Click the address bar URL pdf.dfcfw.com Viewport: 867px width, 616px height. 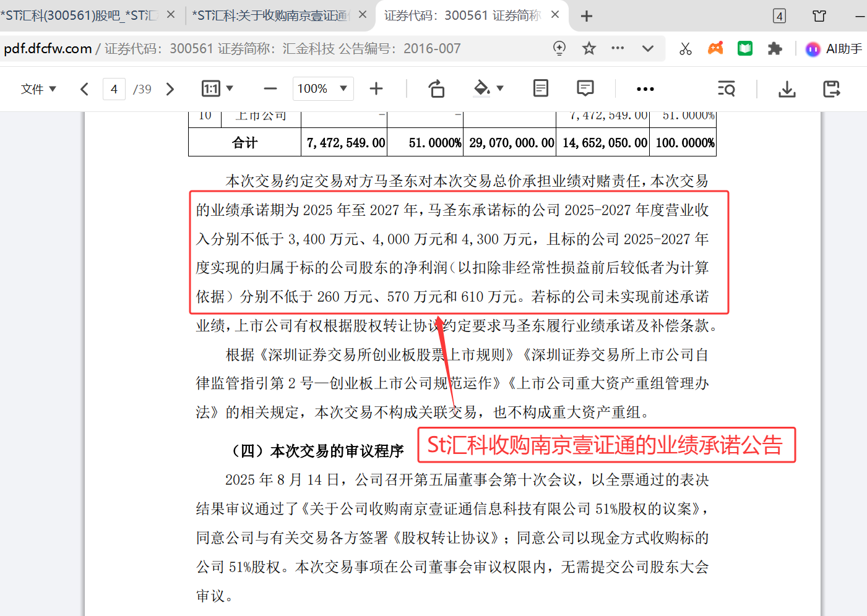tap(48, 48)
